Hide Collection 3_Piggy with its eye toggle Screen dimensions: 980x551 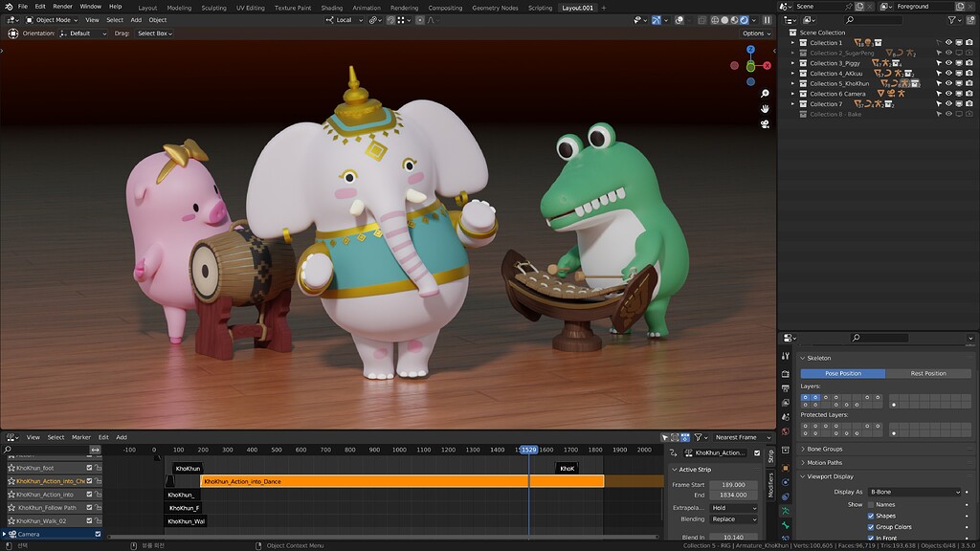[x=948, y=62]
